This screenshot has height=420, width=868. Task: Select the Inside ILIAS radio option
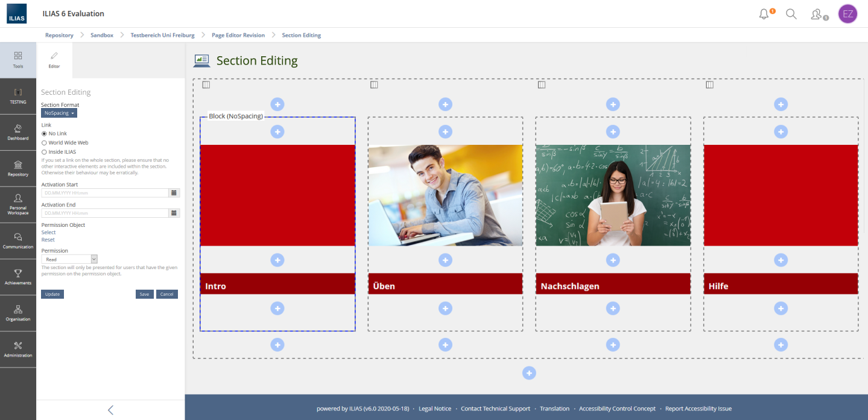coord(44,152)
